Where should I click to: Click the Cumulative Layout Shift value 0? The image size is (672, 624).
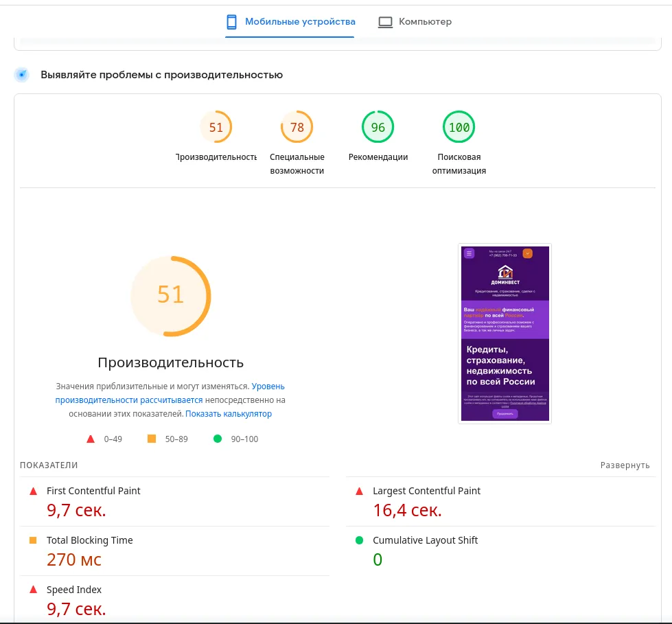378,559
